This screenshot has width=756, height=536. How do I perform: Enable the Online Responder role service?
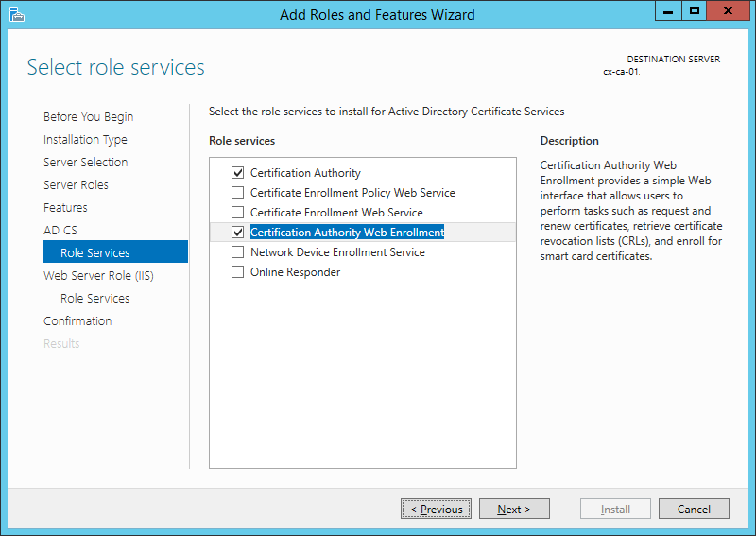point(237,272)
